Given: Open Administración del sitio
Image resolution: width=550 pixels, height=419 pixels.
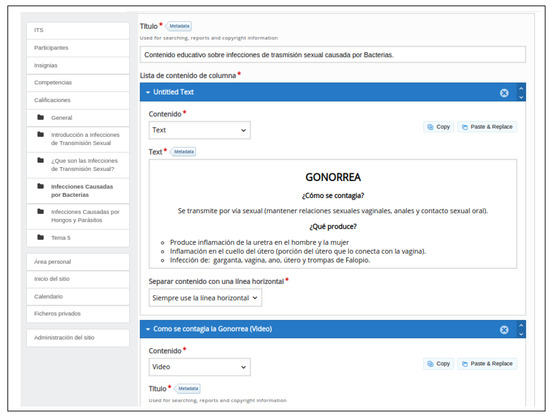Looking at the screenshot, I should point(78,338).
